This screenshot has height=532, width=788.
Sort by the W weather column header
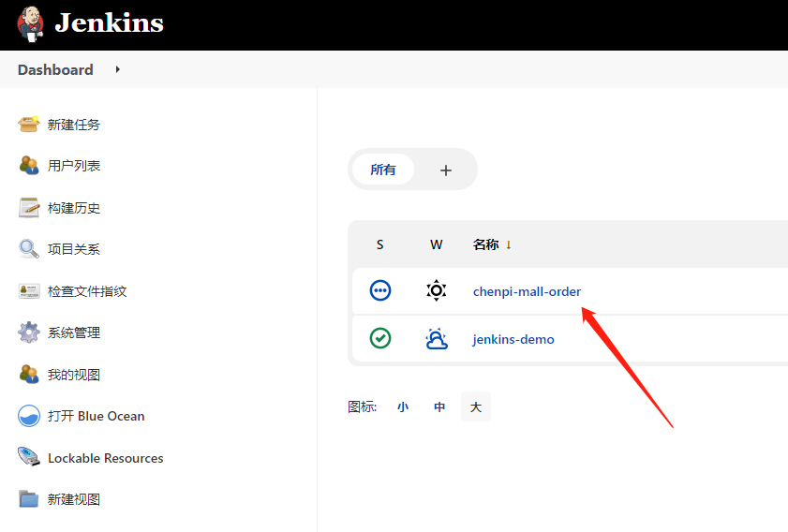(x=437, y=244)
